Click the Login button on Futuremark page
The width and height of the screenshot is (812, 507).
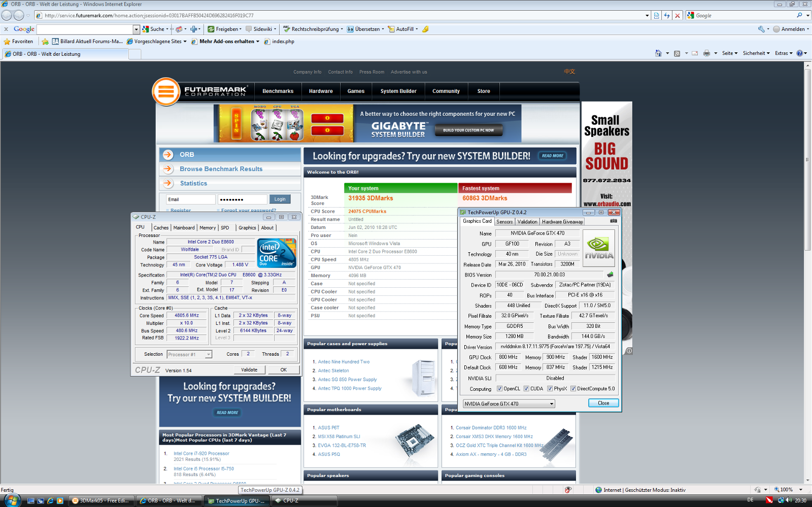coord(280,199)
